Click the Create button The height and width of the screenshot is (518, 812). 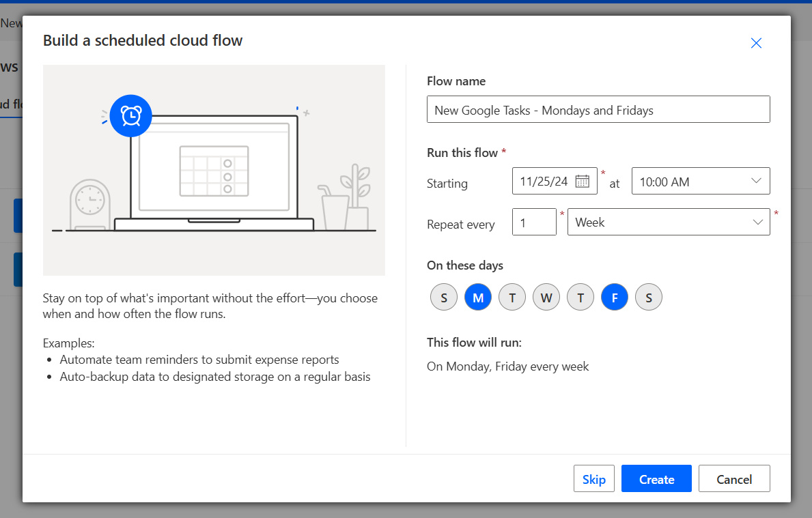pos(657,478)
